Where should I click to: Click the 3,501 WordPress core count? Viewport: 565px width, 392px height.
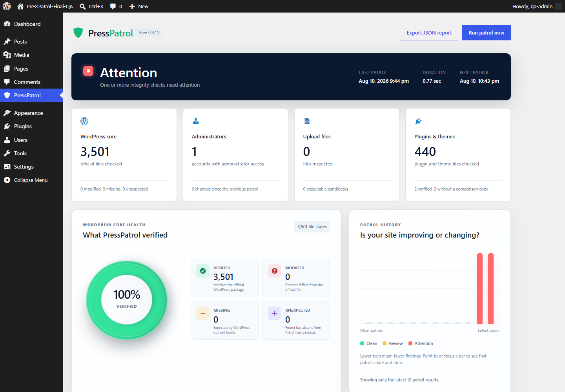pos(95,152)
